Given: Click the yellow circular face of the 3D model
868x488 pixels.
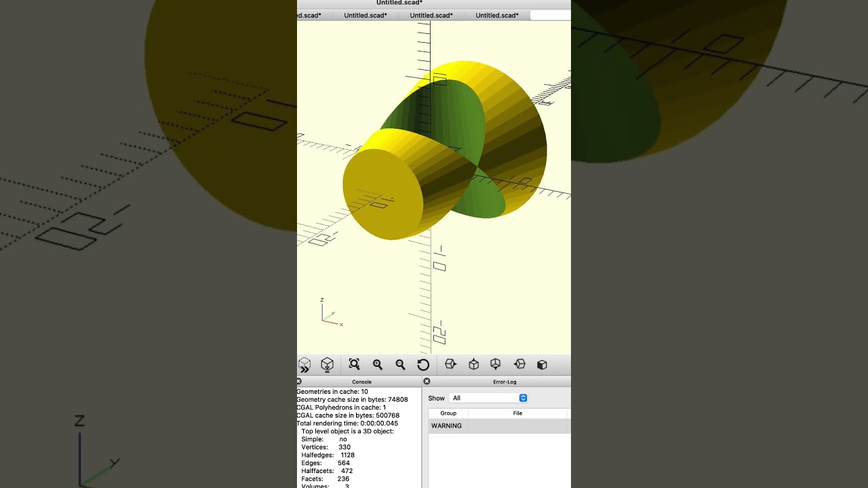Looking at the screenshot, I should [x=382, y=195].
